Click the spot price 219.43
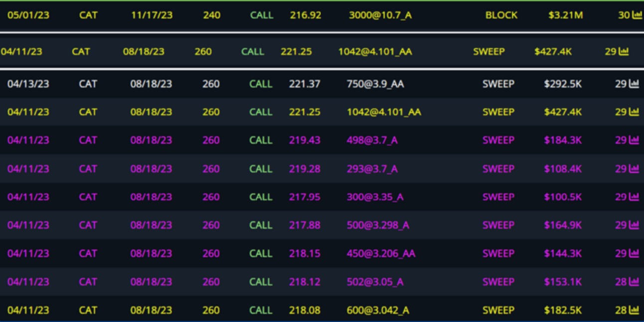 pos(305,140)
